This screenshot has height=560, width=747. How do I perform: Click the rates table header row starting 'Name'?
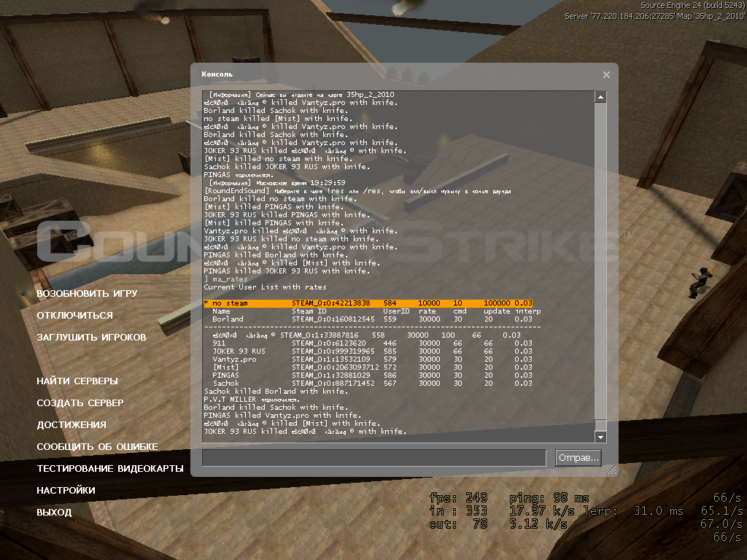pyautogui.click(x=376, y=311)
